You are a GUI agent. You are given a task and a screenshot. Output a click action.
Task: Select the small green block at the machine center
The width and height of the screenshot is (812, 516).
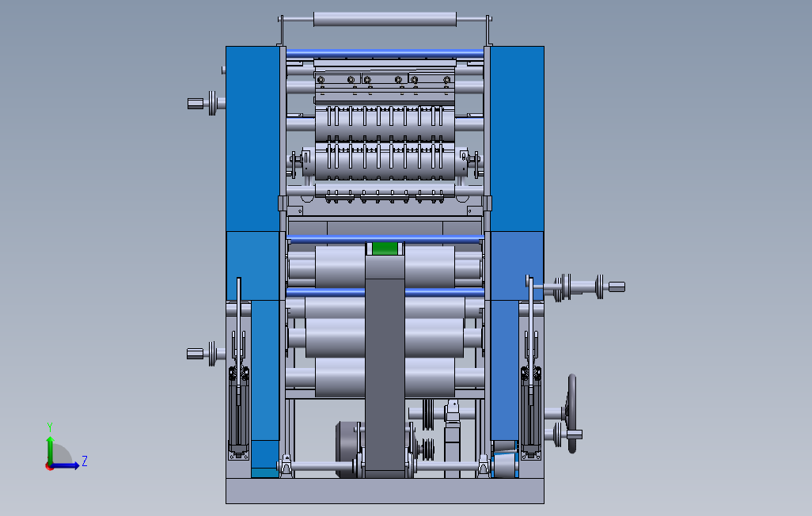(385, 249)
